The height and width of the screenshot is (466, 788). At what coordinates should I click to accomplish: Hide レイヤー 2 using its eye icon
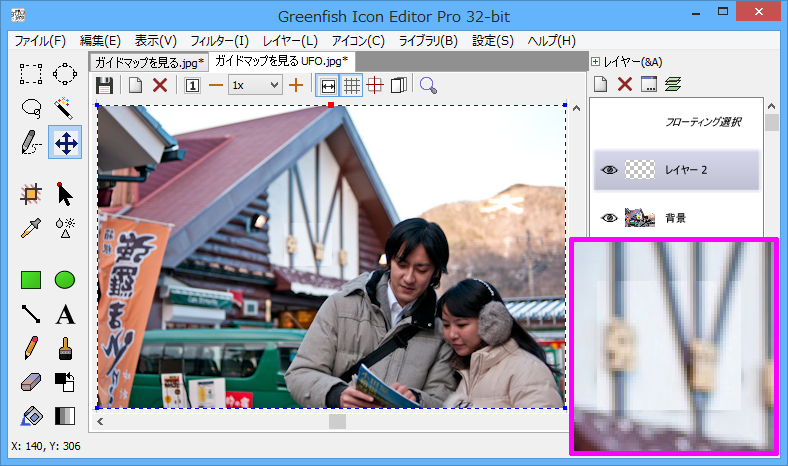click(x=609, y=170)
